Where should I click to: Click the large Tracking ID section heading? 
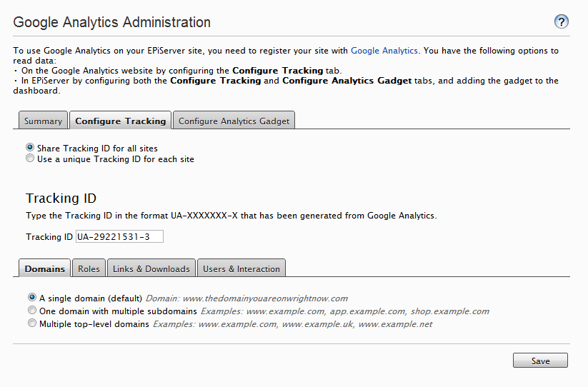[x=61, y=198]
